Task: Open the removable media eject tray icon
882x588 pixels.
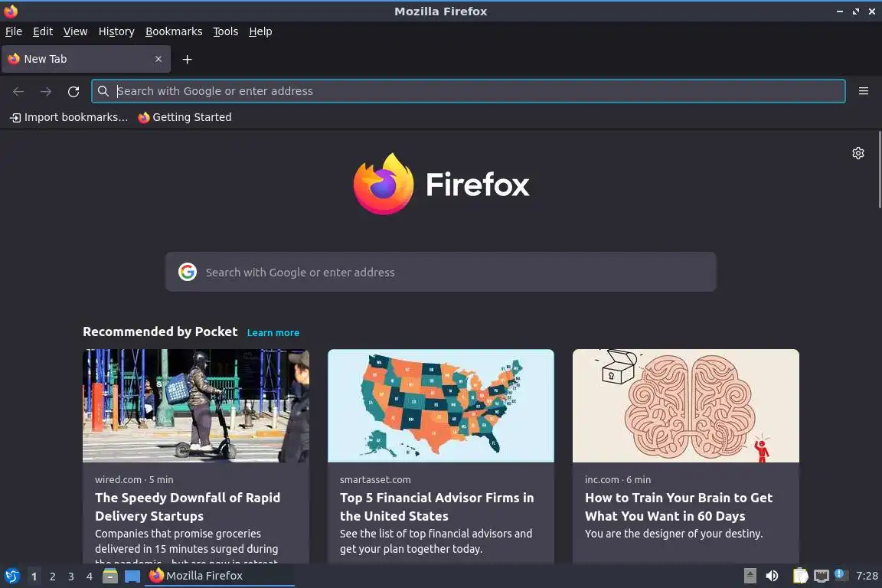Action: click(x=750, y=576)
